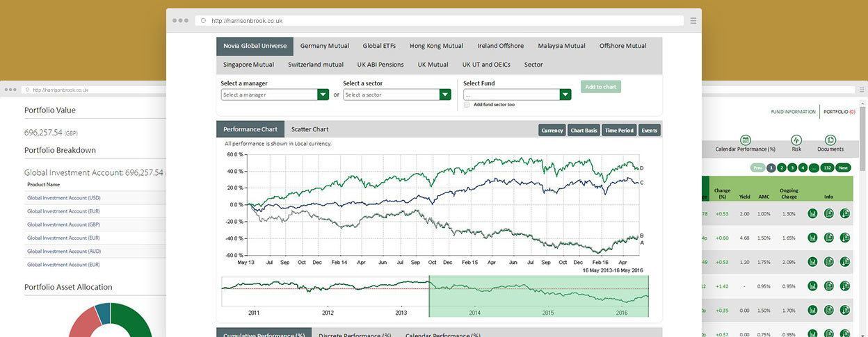Switch to the Malaysia Mutual tab

561,46
